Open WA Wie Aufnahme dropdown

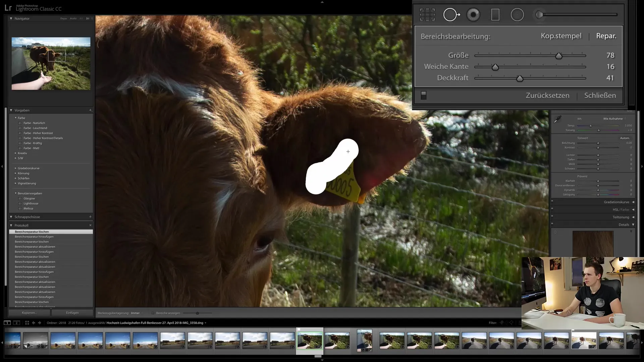pos(614,119)
